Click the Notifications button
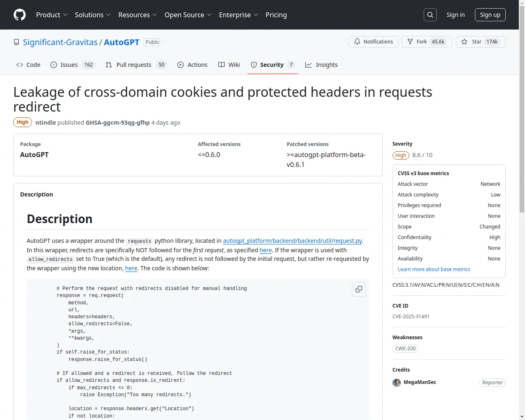This screenshot has width=525, height=420. pos(373,42)
